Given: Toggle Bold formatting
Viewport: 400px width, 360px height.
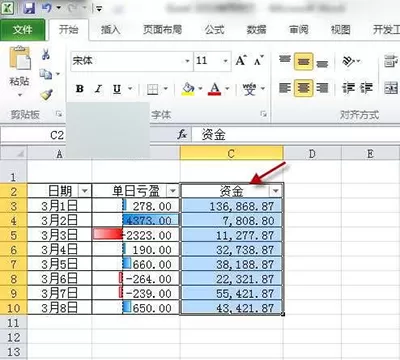Looking at the screenshot, I should click(80, 89).
